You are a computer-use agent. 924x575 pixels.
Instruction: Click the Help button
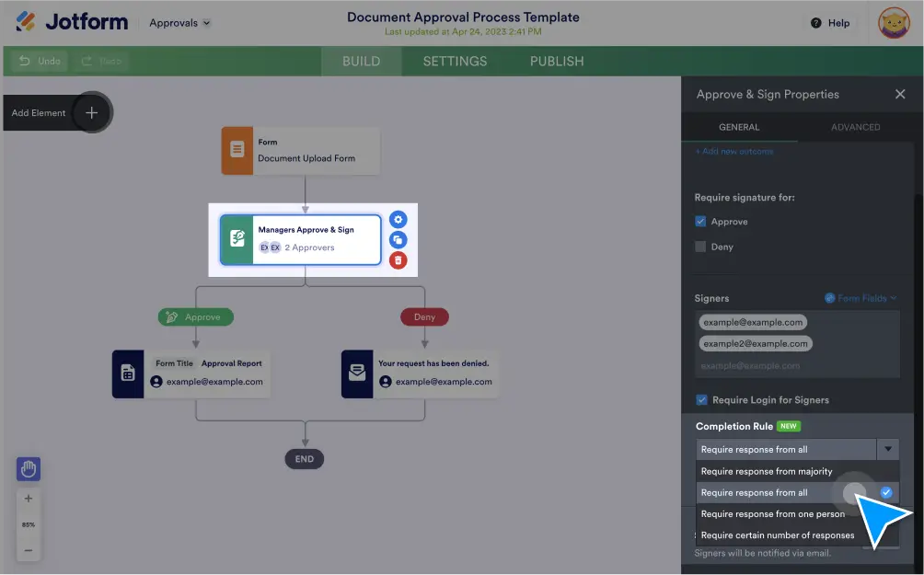tap(830, 23)
